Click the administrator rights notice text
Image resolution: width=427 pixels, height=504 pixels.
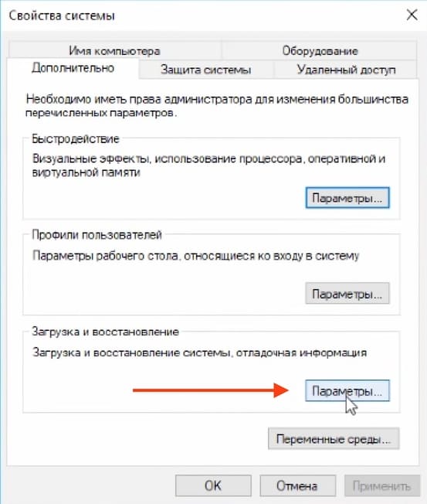click(x=217, y=106)
